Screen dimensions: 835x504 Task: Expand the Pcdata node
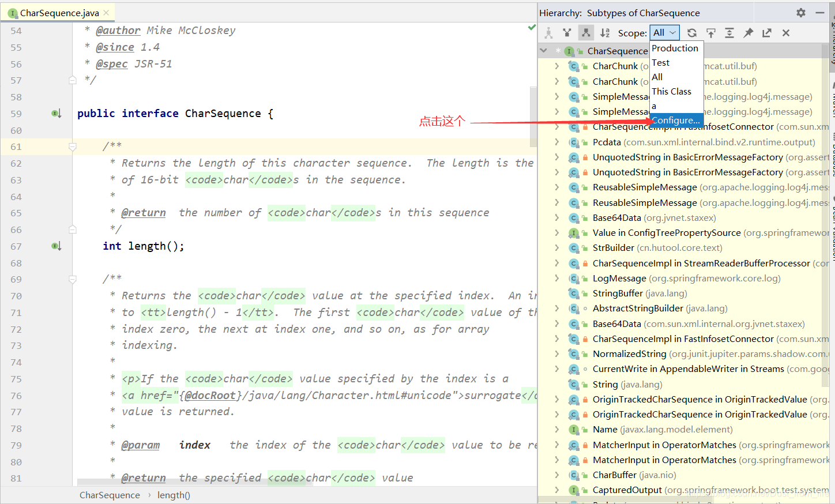click(x=556, y=142)
